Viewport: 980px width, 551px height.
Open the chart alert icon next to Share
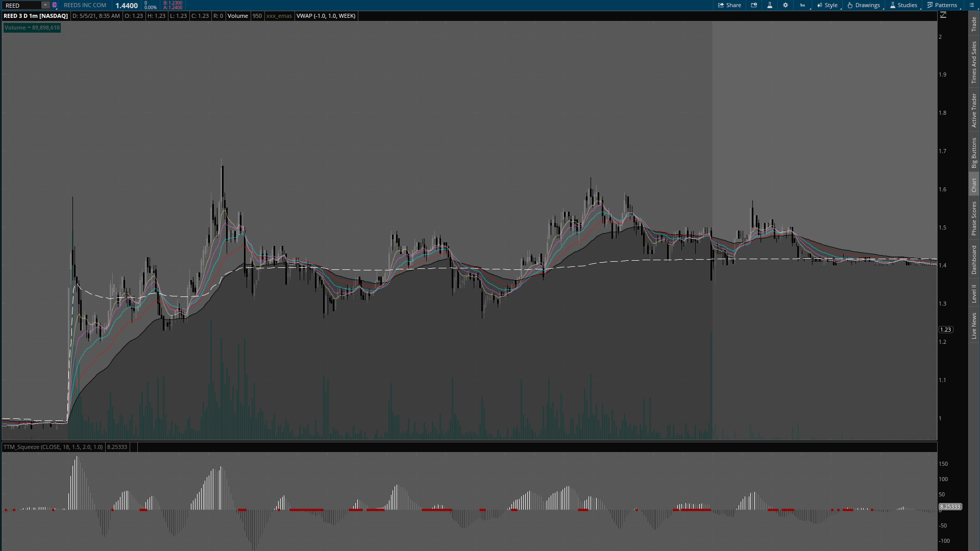754,5
